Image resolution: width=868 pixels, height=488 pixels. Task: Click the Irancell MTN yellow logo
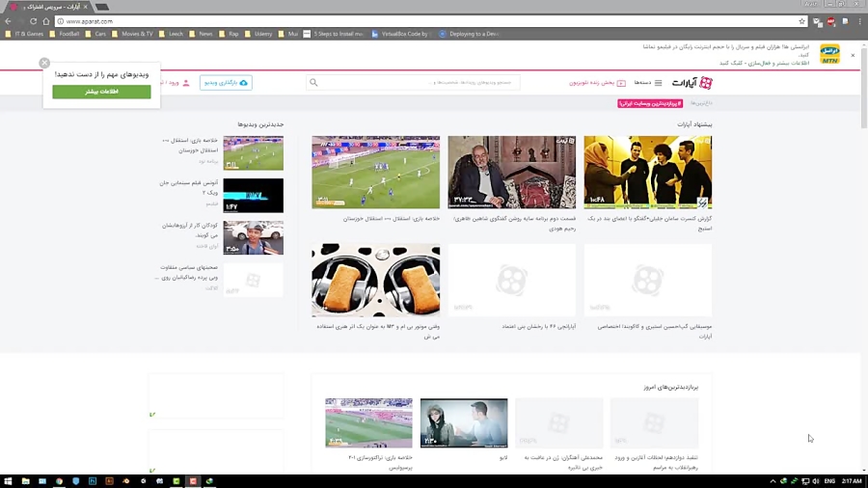click(x=829, y=54)
